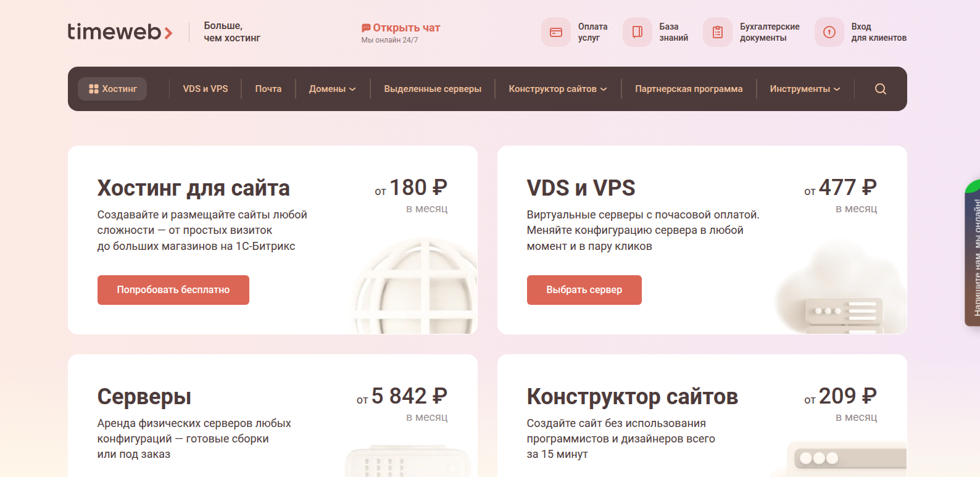980x477 pixels.
Task: Open Партнерская программа page
Action: click(x=689, y=89)
